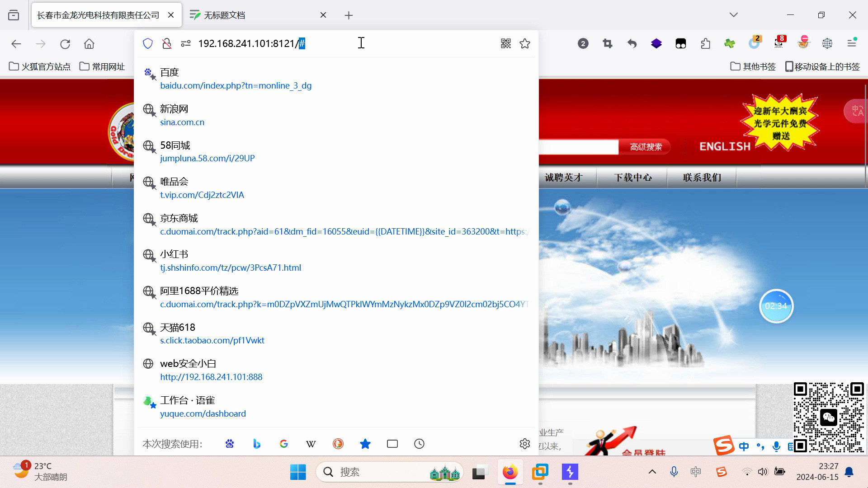The image size is (868, 488).
Task: Search bookmarks with the blue star icon
Action: (365, 444)
